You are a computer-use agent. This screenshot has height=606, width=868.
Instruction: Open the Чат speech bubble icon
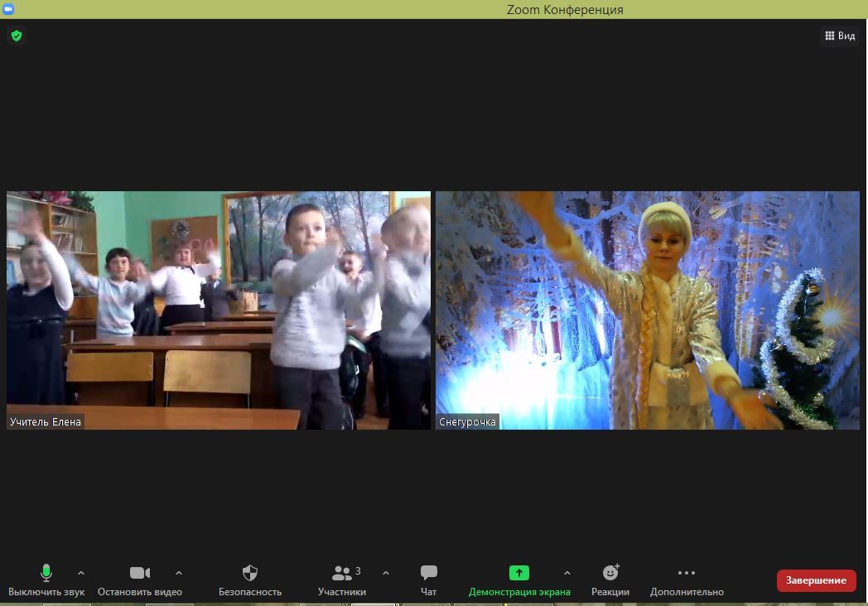[429, 572]
